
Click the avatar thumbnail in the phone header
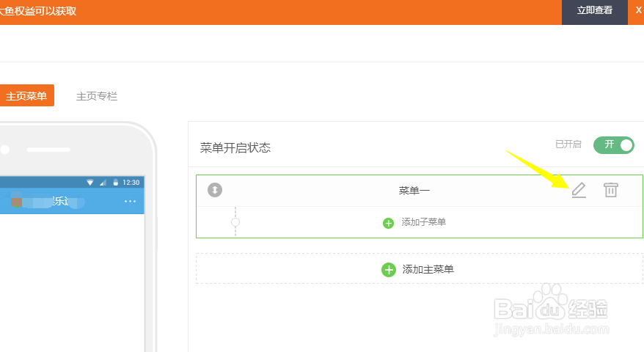(16, 202)
